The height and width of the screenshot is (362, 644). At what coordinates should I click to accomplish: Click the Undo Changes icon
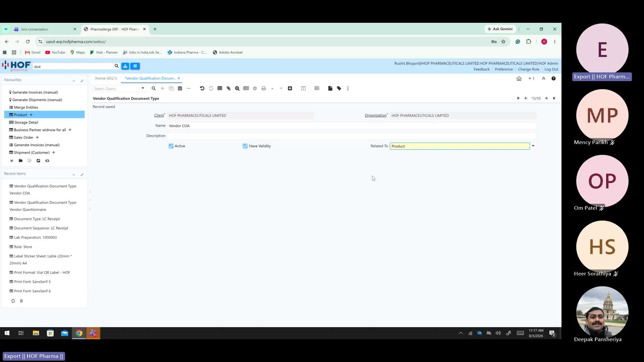click(x=202, y=88)
